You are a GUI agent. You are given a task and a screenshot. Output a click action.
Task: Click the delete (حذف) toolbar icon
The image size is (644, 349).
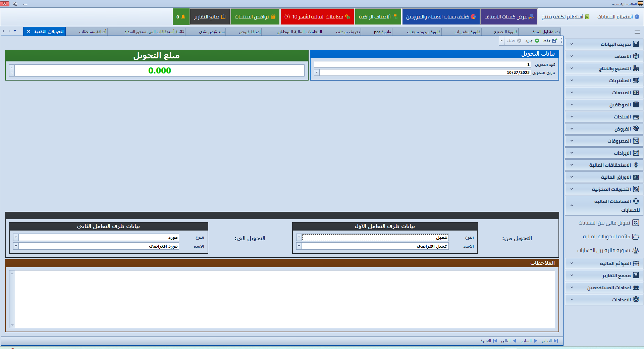tap(519, 41)
